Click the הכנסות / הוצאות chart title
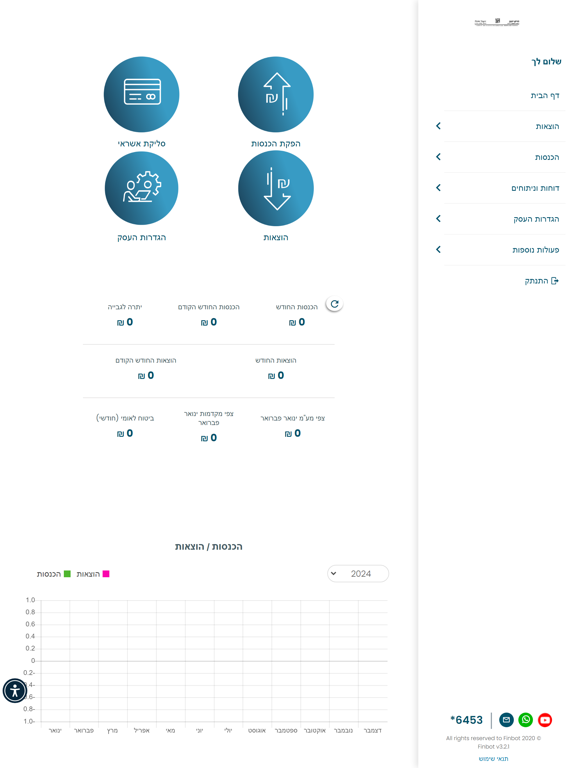 pos(209,547)
